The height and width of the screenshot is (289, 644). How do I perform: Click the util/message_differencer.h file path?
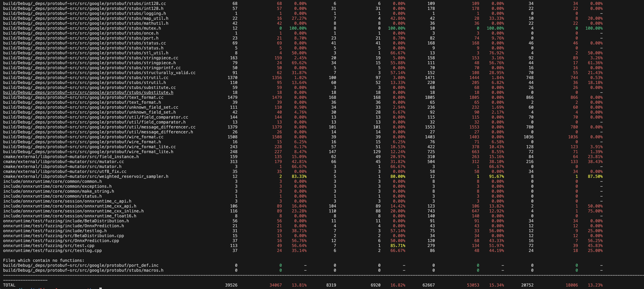click(98, 132)
